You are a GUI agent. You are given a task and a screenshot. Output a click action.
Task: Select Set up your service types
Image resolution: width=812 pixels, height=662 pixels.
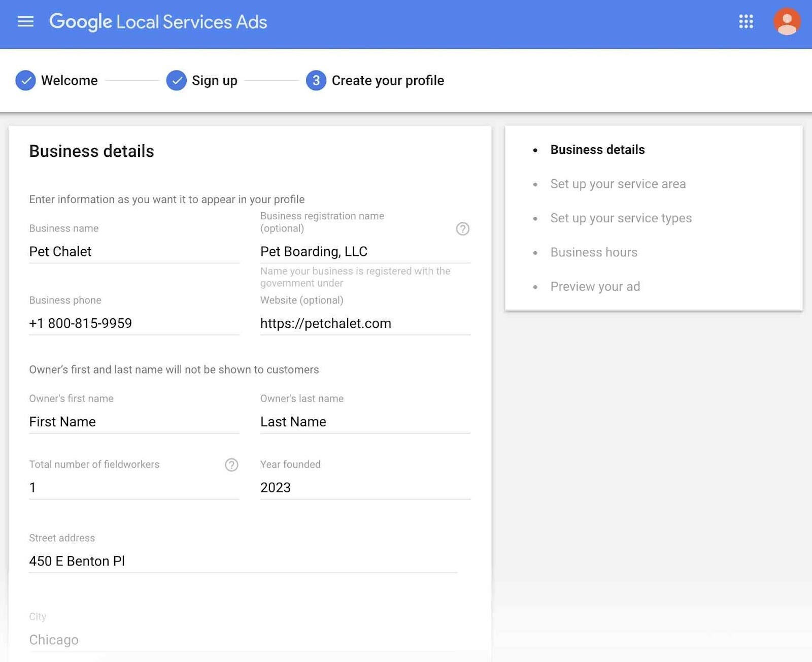tap(620, 218)
